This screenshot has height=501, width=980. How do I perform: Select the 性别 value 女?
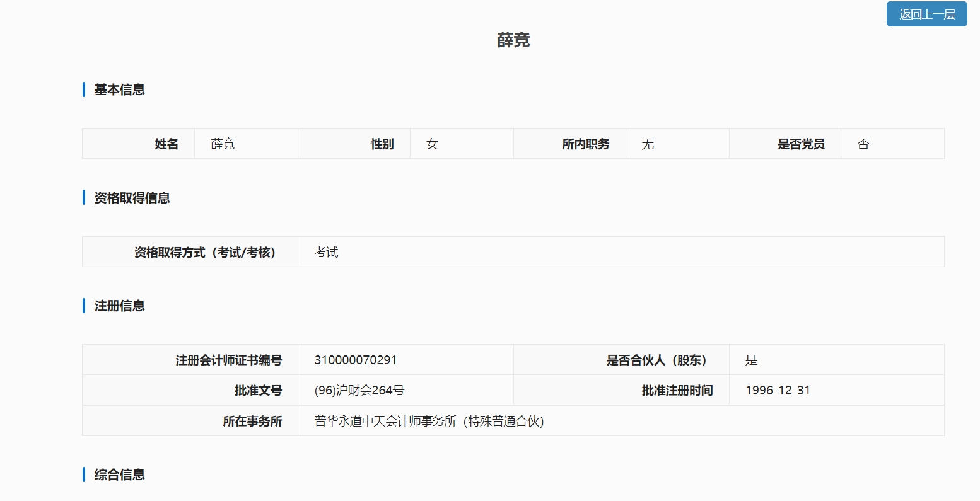tap(432, 144)
